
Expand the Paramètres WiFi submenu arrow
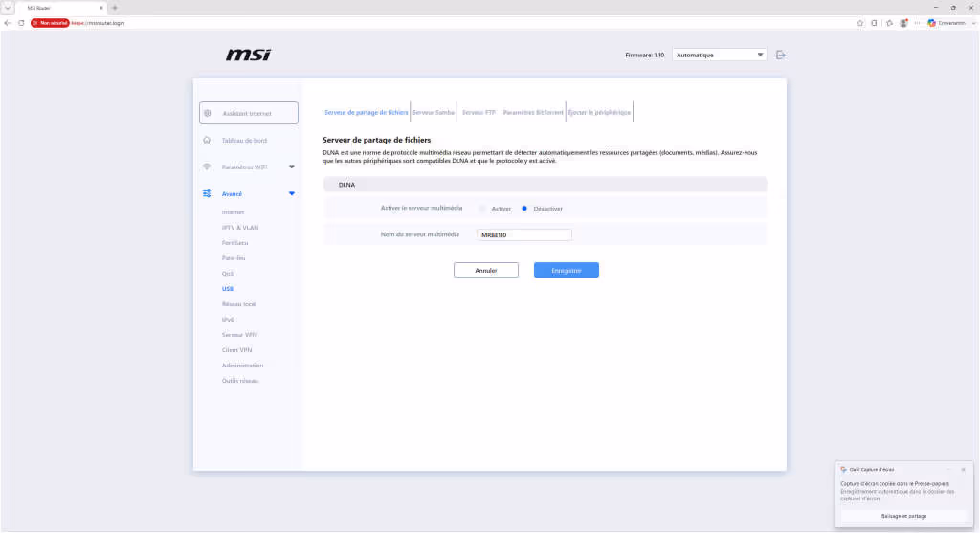pos(291,167)
